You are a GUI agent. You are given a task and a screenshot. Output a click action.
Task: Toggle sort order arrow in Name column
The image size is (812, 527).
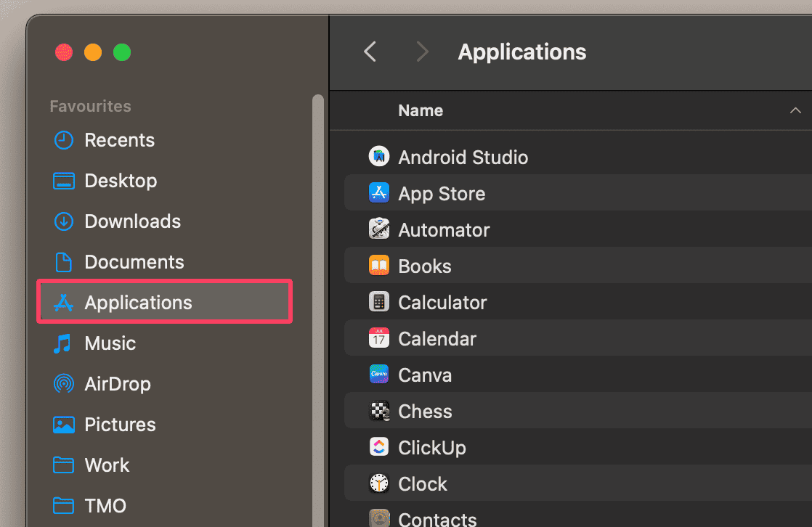pyautogui.click(x=795, y=111)
